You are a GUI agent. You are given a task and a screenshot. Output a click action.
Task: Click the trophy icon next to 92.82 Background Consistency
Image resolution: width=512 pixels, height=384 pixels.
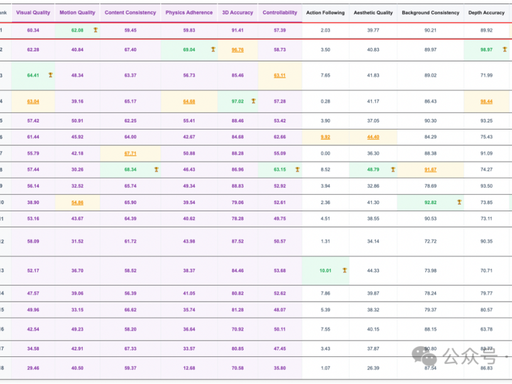(459, 202)
